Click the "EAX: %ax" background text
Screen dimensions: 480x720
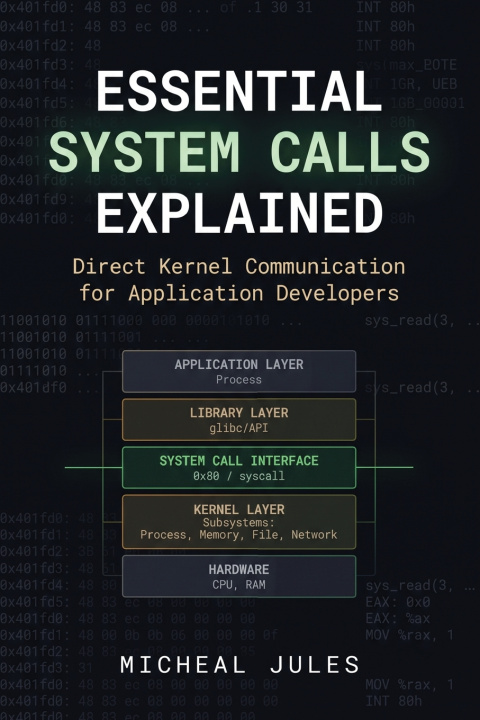coord(398,619)
